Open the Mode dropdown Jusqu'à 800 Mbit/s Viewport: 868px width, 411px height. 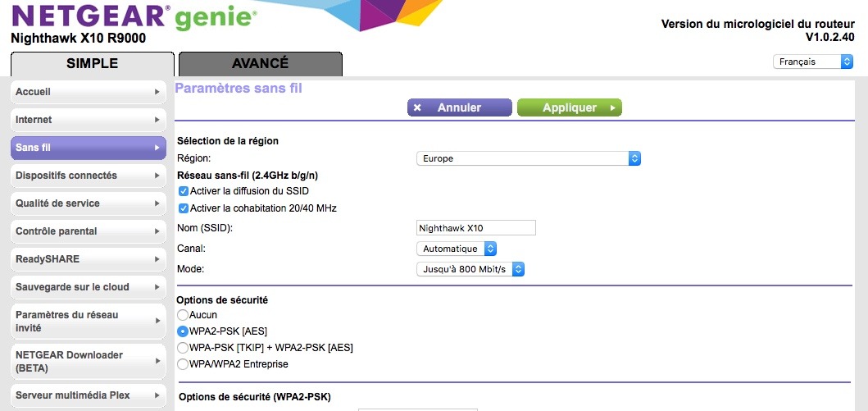coord(470,270)
